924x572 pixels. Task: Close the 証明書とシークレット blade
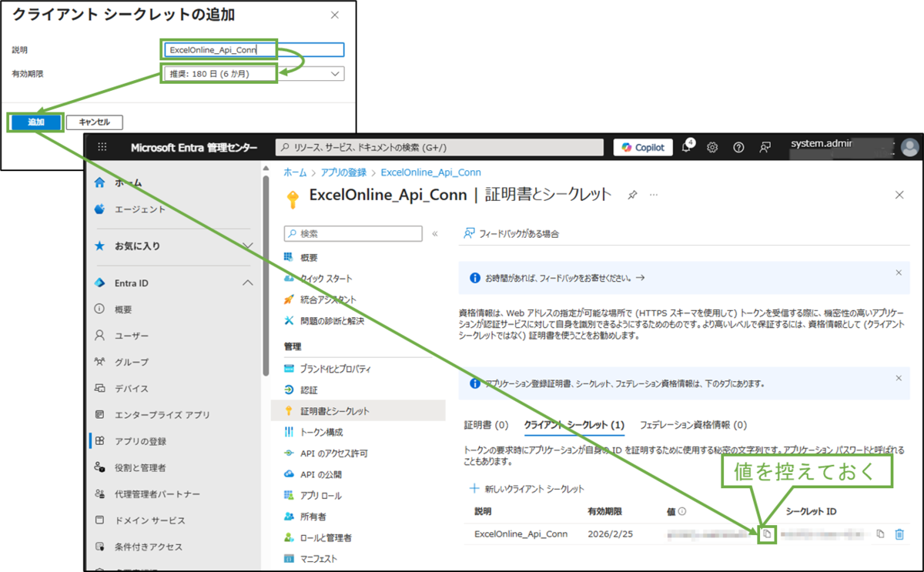(x=899, y=195)
